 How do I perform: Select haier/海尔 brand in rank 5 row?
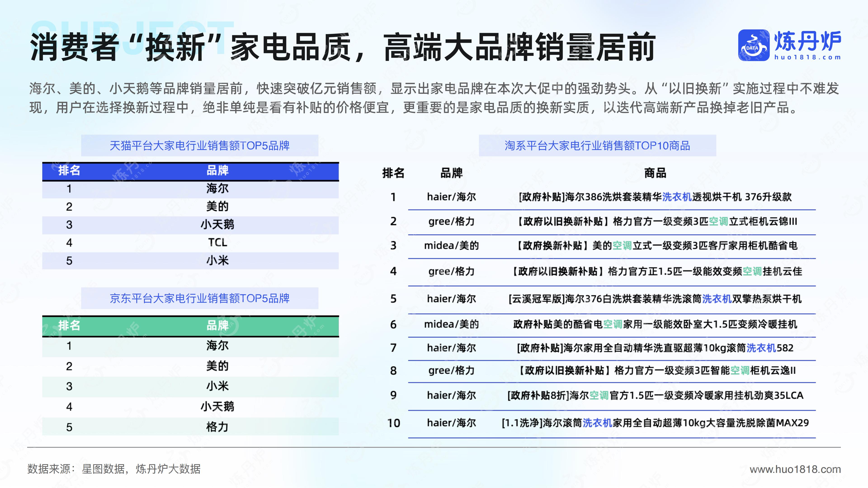[x=452, y=298]
